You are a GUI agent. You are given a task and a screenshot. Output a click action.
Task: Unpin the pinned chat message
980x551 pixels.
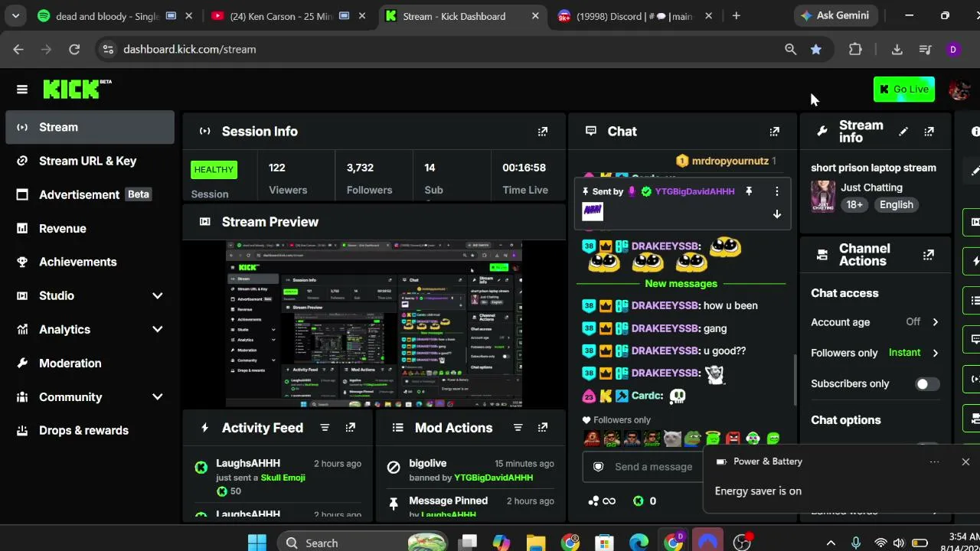749,191
